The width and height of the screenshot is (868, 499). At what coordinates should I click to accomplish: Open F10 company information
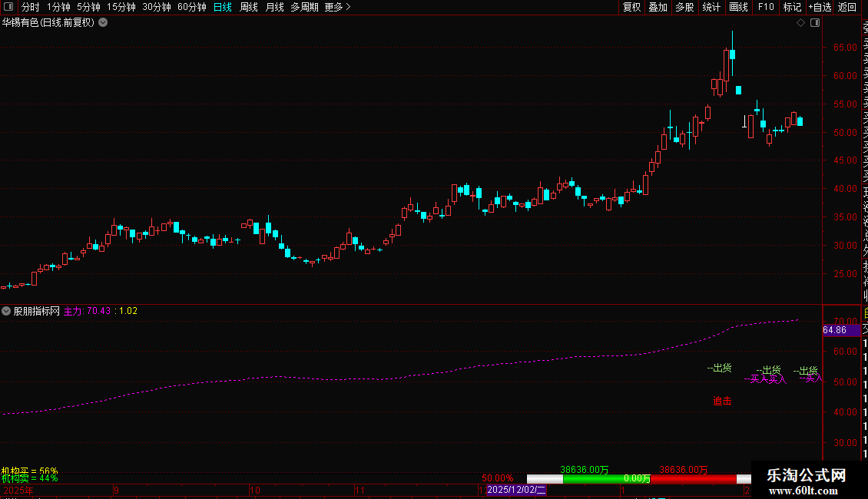[766, 7]
